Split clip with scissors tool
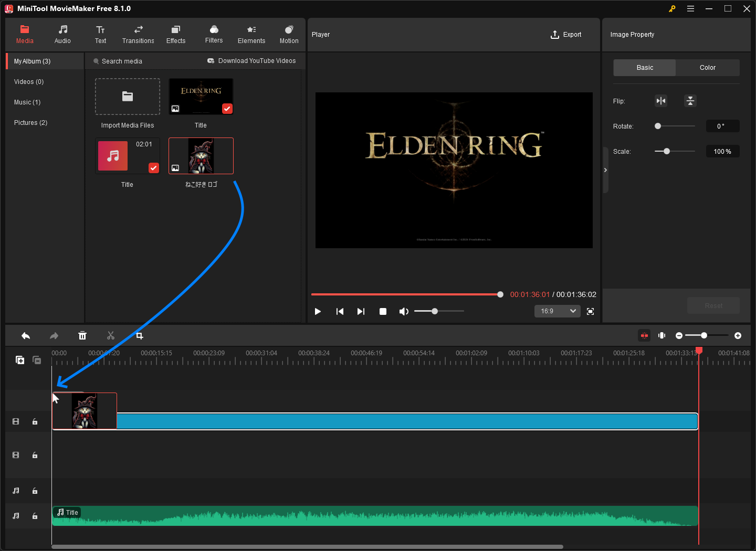This screenshot has height=551, width=756. pos(111,336)
